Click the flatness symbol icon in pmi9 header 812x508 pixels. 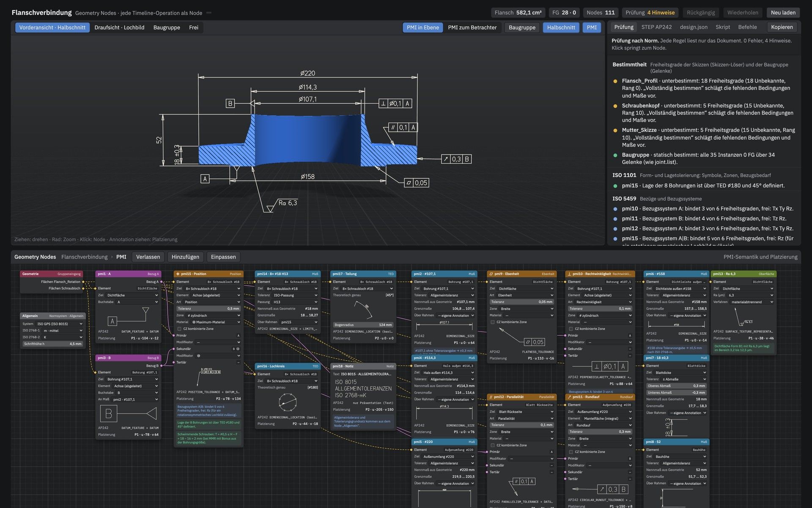point(491,274)
